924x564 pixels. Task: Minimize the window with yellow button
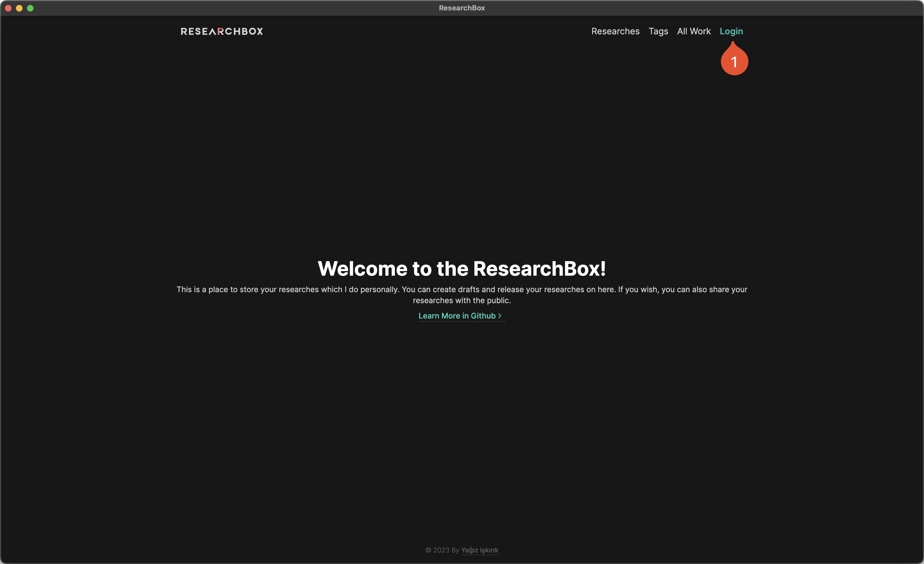[x=19, y=8]
